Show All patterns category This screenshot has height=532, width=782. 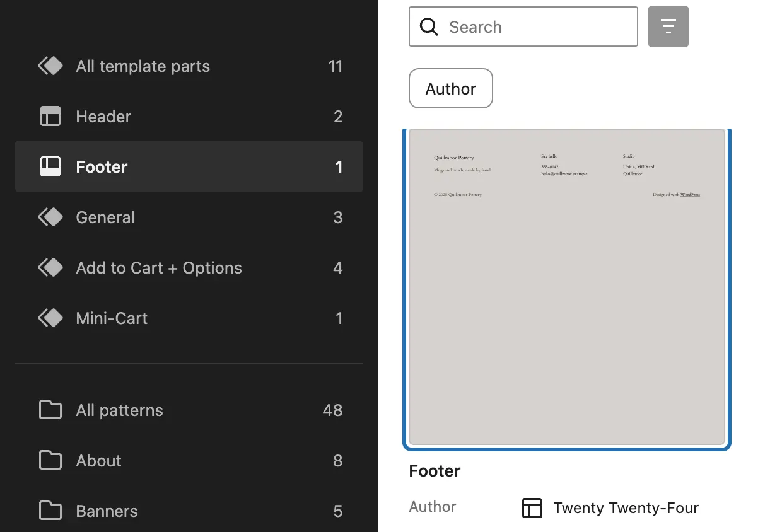[x=189, y=410]
